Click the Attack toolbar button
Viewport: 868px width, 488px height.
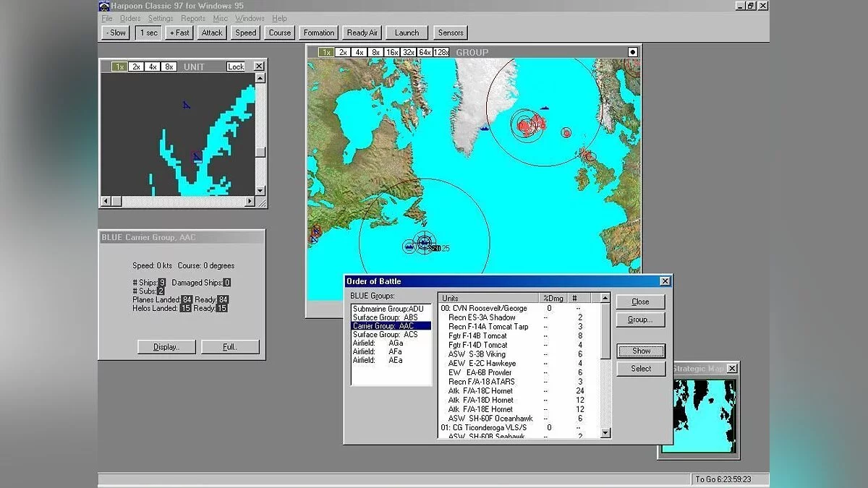212,33
